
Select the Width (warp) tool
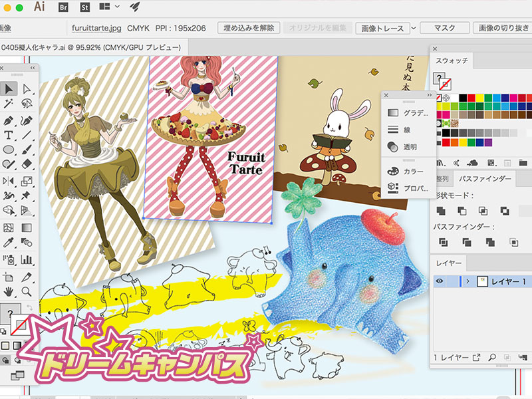(x=9, y=196)
